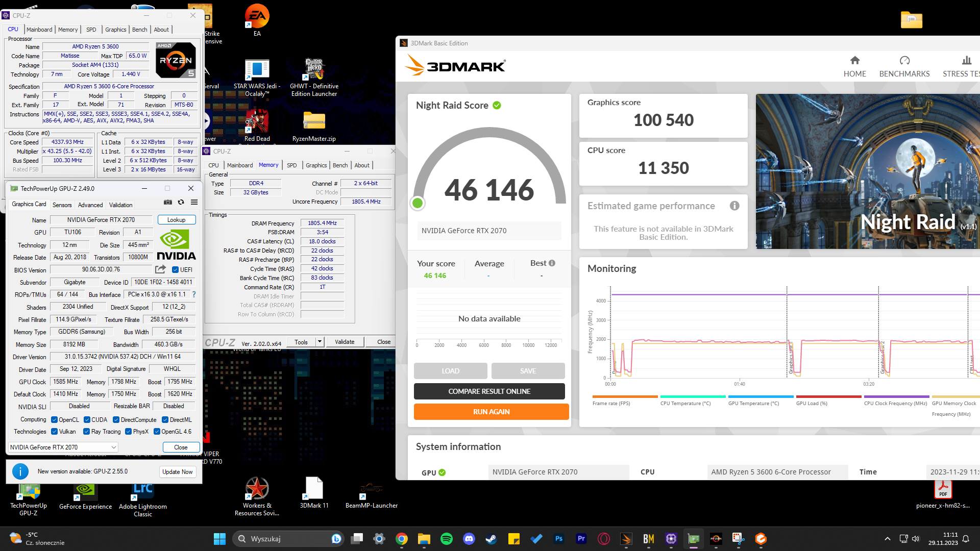Take GPU-Z screenshot with camera icon
980x551 pixels.
[x=167, y=203]
